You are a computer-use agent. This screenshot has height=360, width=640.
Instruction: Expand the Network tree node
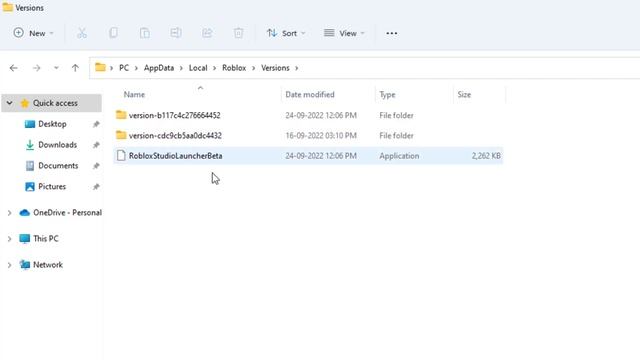point(9,265)
